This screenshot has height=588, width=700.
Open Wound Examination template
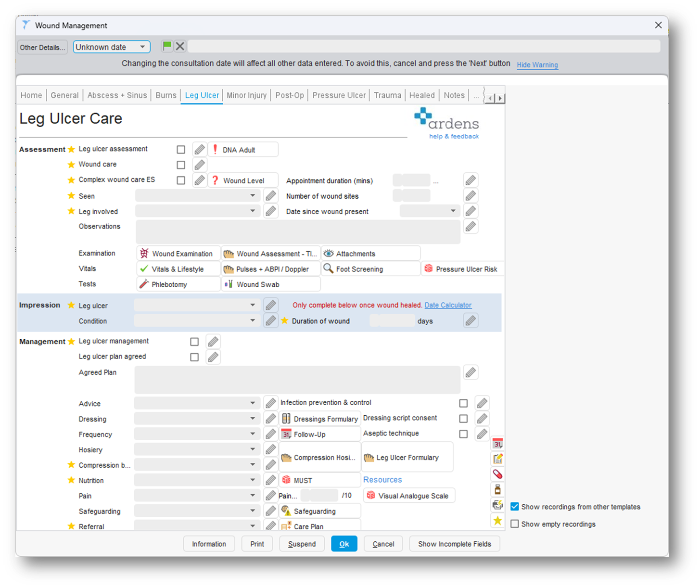pos(178,254)
